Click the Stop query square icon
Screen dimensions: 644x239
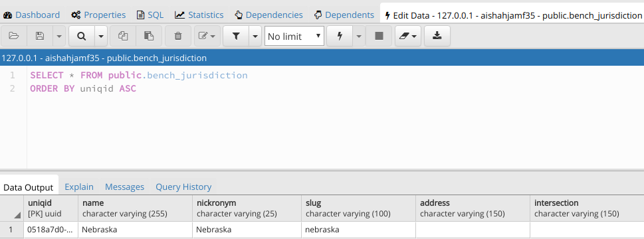coord(379,36)
